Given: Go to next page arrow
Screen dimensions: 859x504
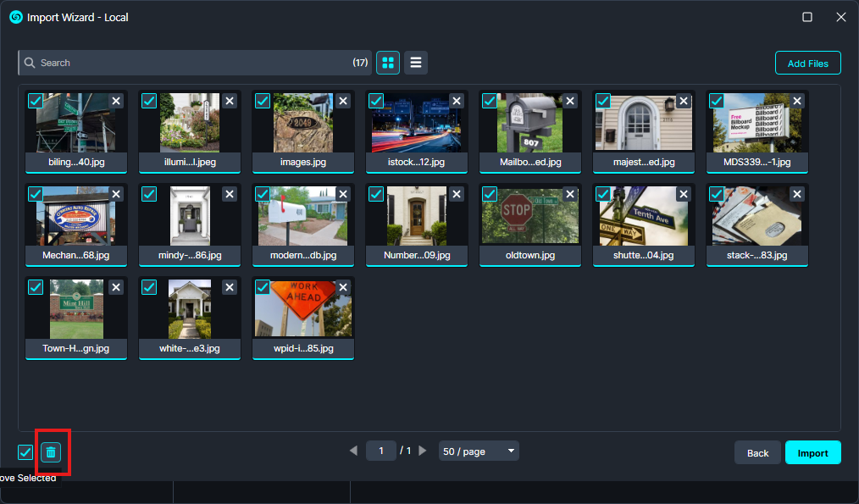Looking at the screenshot, I should 423,451.
